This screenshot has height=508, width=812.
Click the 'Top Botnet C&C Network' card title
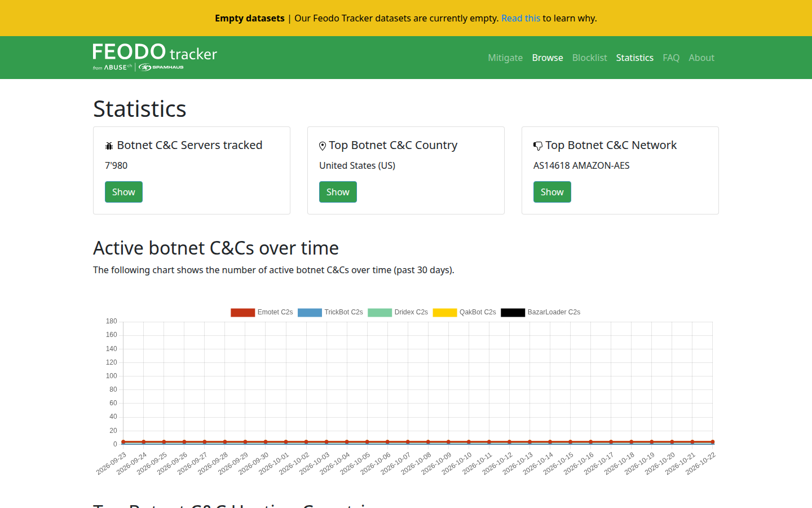tap(611, 145)
